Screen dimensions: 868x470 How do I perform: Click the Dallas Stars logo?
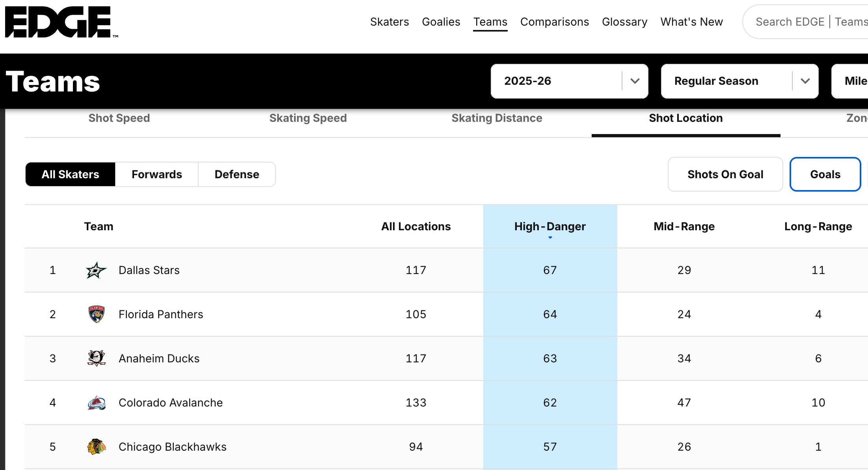pyautogui.click(x=96, y=270)
